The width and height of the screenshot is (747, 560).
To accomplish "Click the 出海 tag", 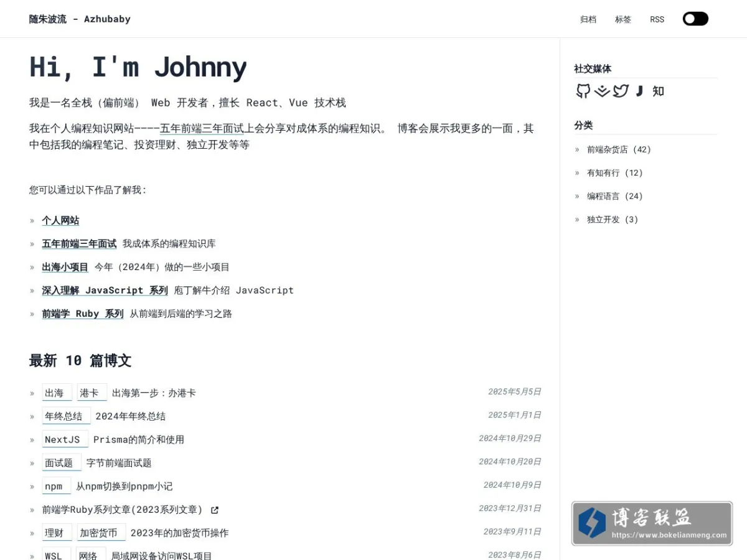I will 57,393.
